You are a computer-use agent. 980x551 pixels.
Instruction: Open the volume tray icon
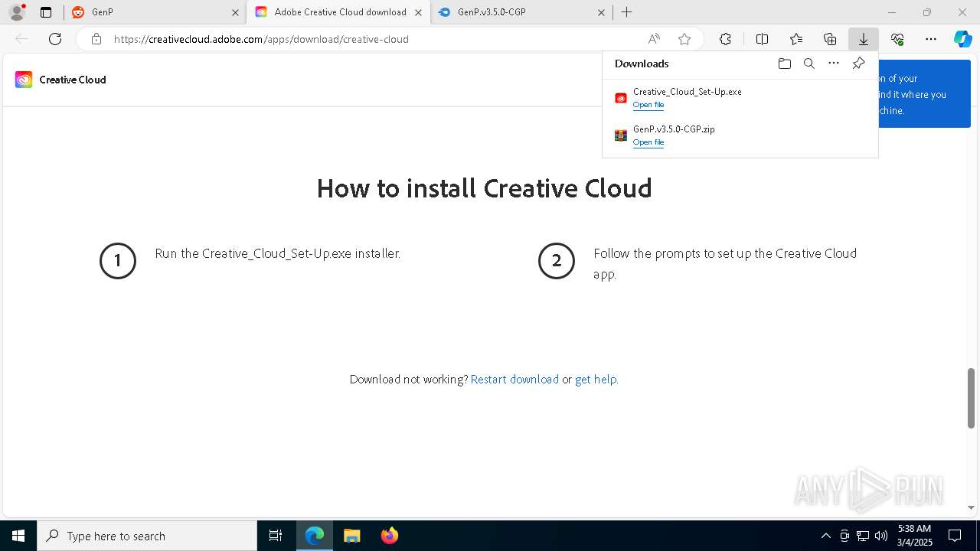(x=880, y=536)
